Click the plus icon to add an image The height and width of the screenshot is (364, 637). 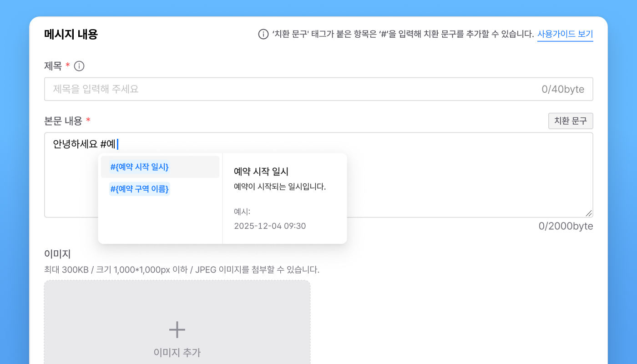pyautogui.click(x=177, y=329)
